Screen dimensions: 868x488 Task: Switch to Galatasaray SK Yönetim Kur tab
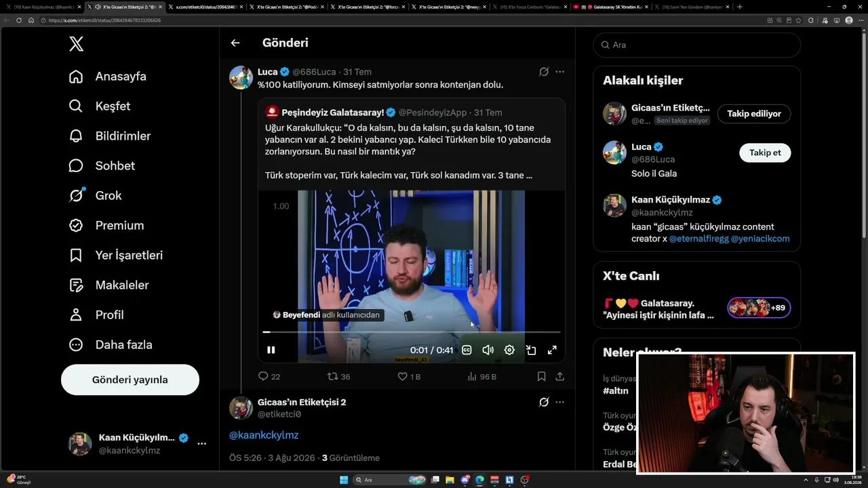[612, 7]
